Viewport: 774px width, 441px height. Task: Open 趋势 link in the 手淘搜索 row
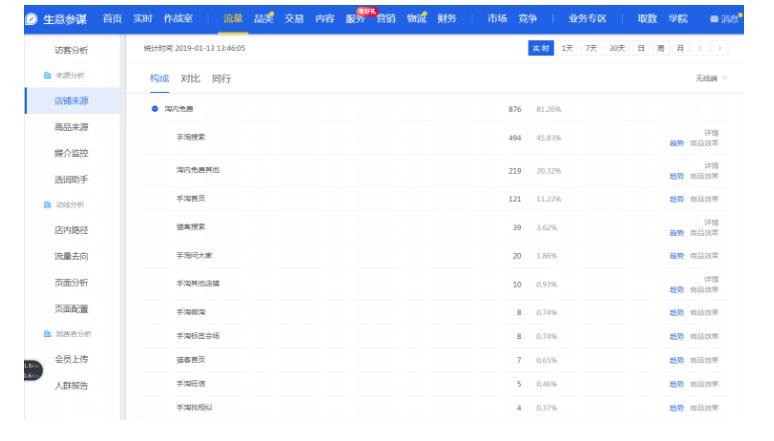[676, 143]
